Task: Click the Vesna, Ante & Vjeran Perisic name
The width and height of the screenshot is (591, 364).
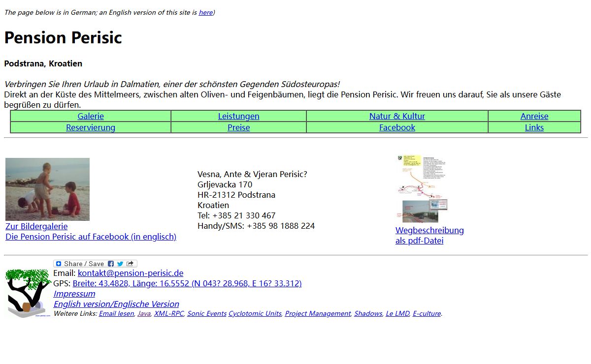Action: [x=252, y=174]
